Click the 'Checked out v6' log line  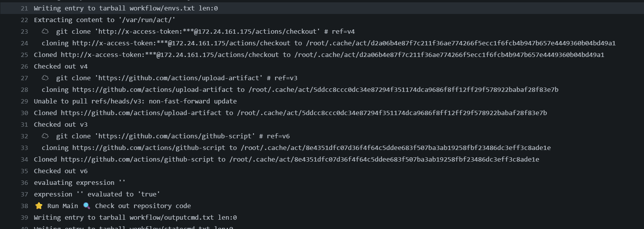[61, 171]
